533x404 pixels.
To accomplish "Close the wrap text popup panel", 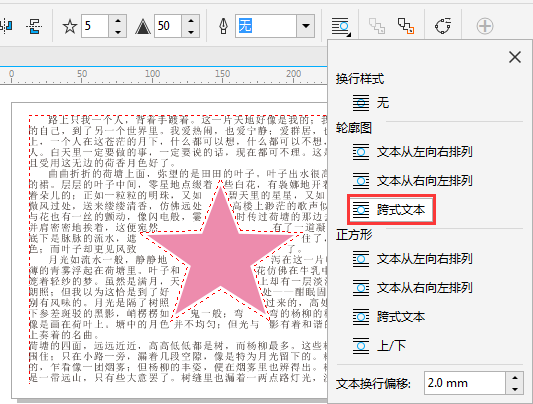I will click(515, 57).
